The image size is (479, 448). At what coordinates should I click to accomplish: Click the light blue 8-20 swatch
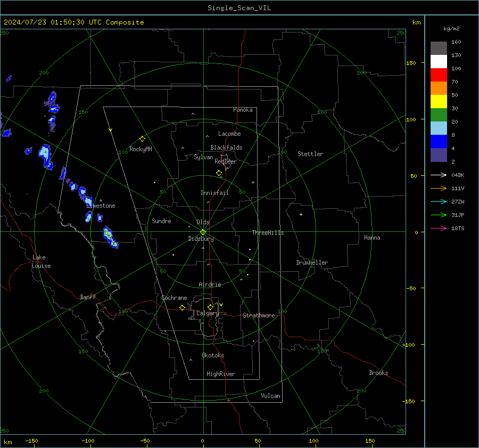[439, 128]
